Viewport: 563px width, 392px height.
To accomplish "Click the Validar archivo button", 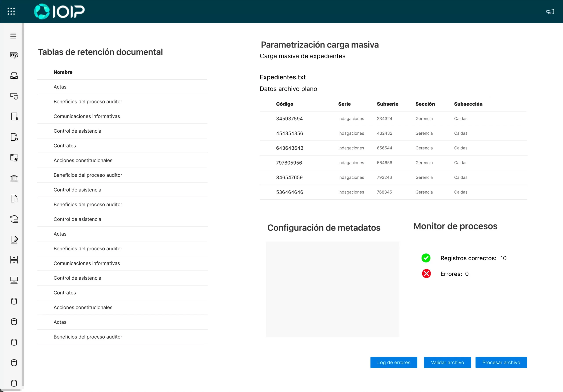I will pos(447,362).
